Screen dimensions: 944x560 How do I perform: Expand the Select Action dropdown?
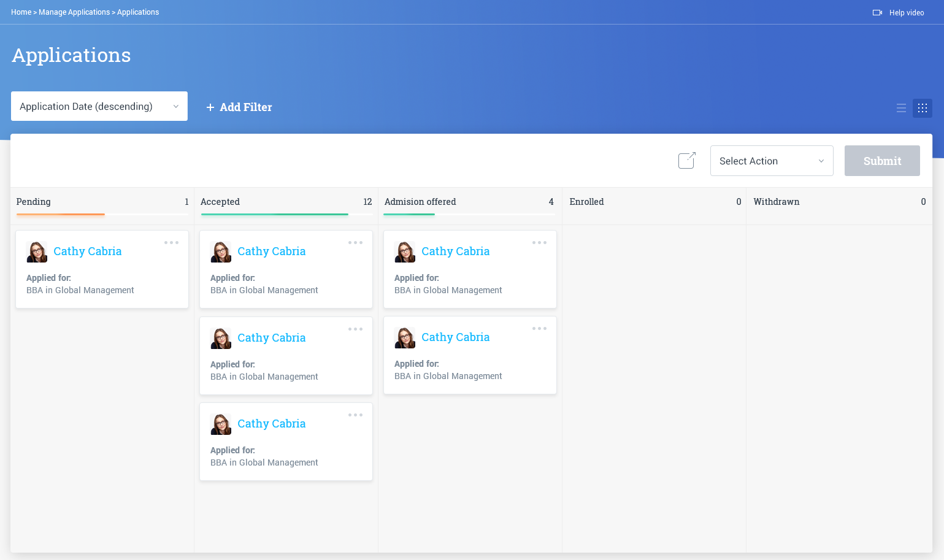pos(772,161)
